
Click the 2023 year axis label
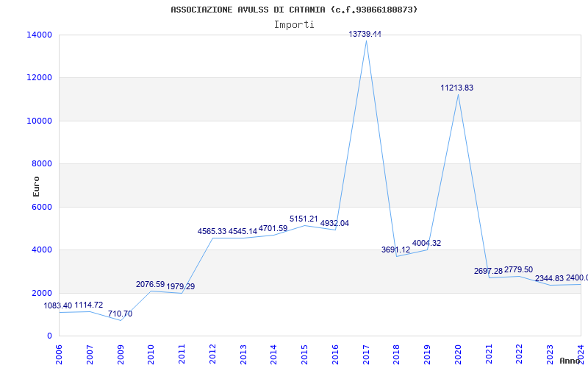click(550, 354)
